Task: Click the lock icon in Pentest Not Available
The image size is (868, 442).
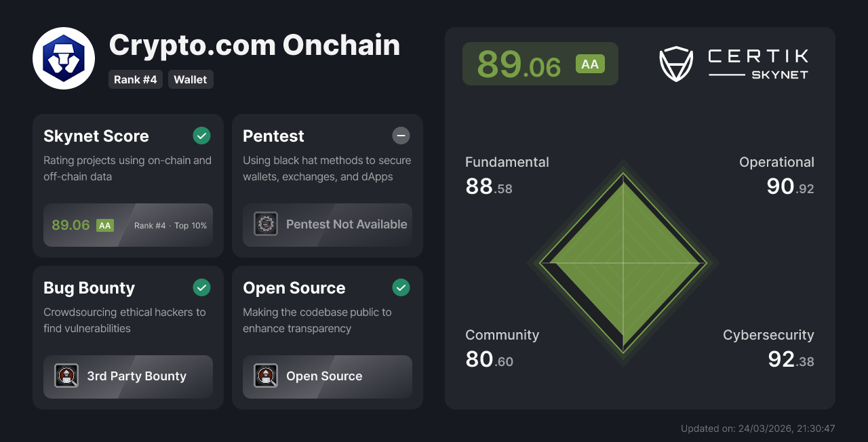Action: (x=266, y=224)
